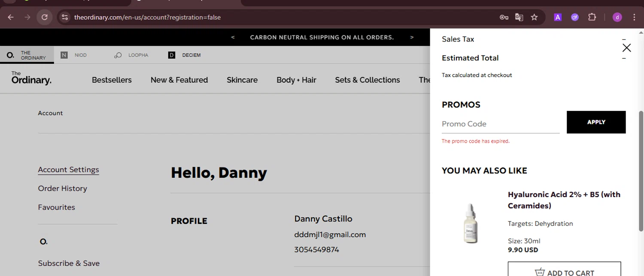Screen dimensions: 644x276
Task: Close the cart side panel
Action: (626, 48)
